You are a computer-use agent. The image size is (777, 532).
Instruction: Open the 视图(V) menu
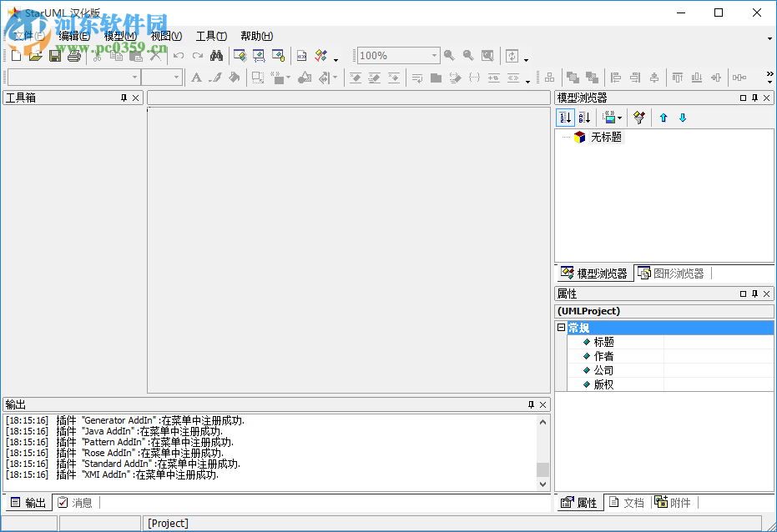pos(167,36)
